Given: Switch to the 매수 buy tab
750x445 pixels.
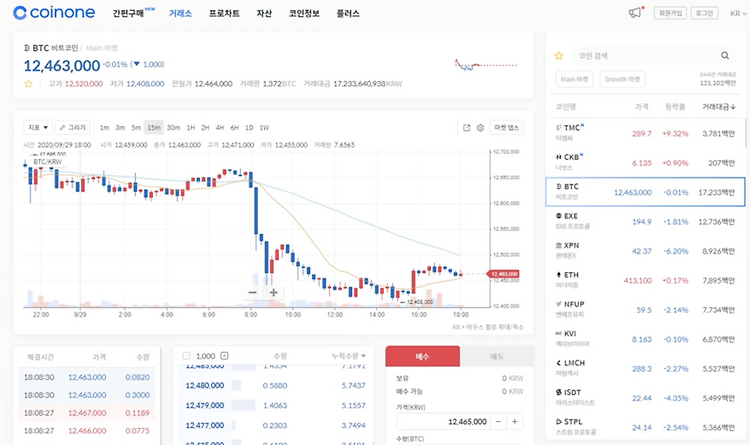Looking at the screenshot, I should (x=423, y=356).
